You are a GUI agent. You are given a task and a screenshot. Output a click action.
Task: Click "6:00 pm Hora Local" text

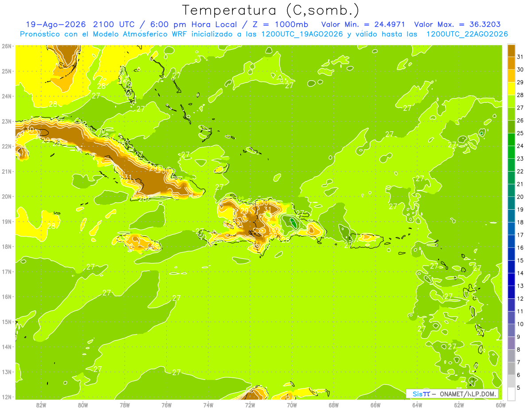click(194, 24)
